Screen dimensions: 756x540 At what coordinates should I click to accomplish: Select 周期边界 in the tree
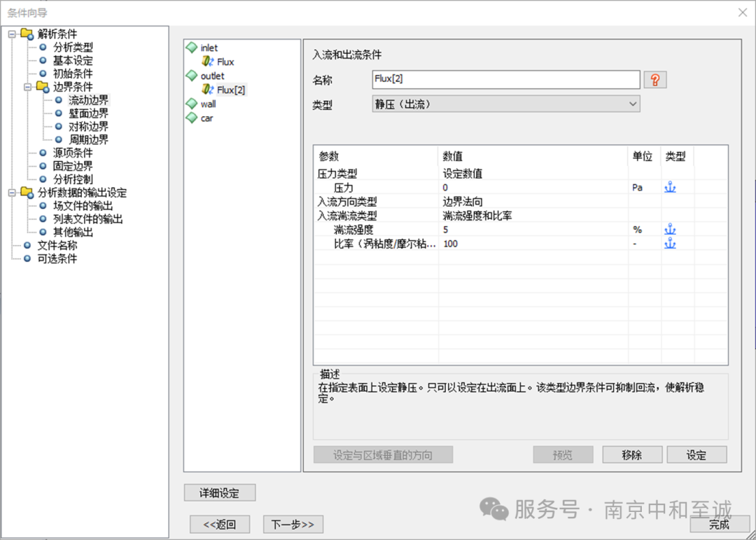point(89,140)
